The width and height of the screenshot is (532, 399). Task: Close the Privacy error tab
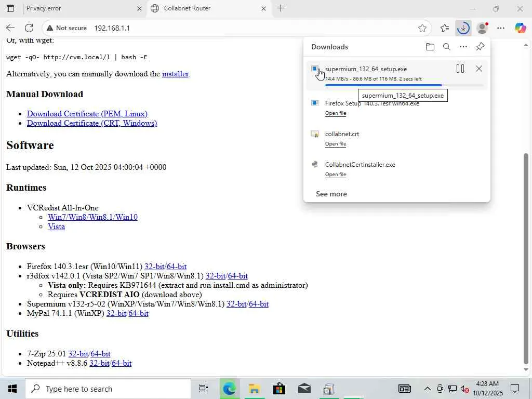coord(139,8)
